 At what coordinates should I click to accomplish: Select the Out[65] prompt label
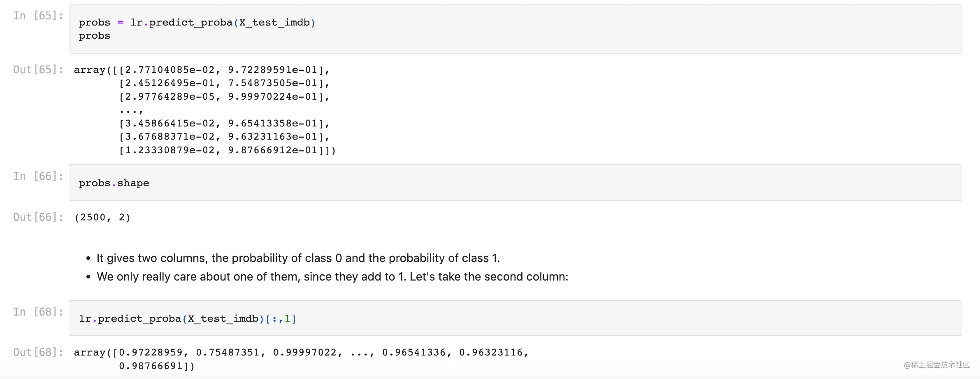[38, 70]
